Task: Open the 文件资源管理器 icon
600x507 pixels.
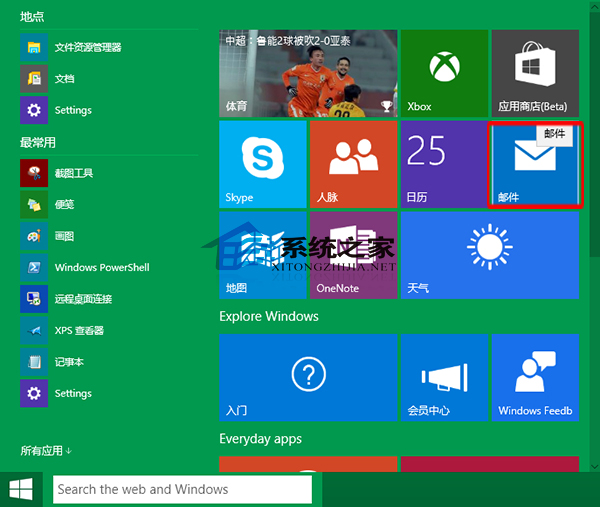Action: tap(34, 47)
